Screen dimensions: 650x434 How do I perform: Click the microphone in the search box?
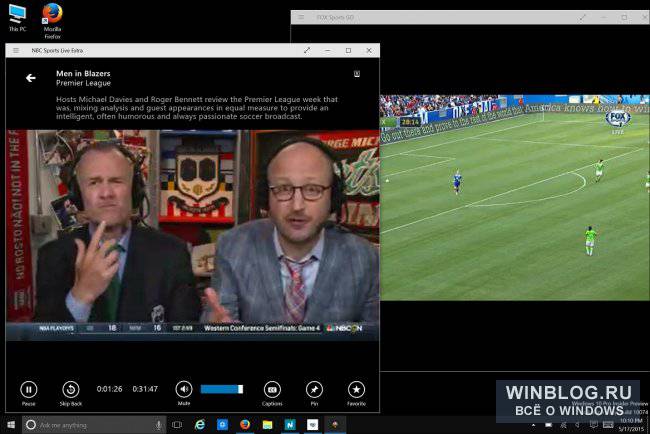click(x=158, y=425)
